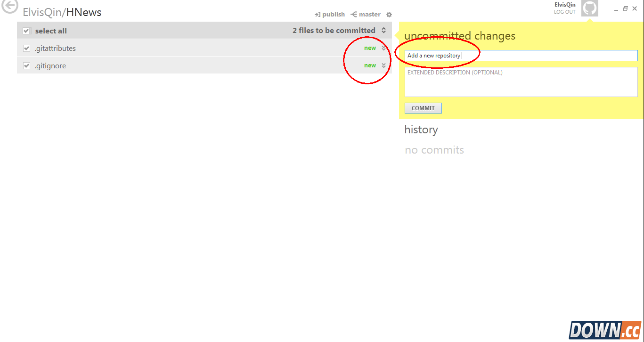Click the LOG OUT link
The image size is (644, 342).
click(x=565, y=12)
